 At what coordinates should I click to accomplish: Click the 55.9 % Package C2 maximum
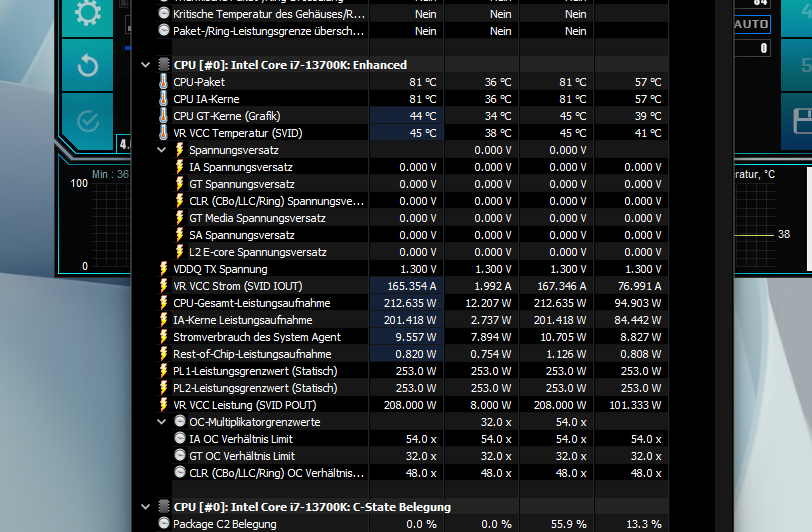(x=569, y=524)
